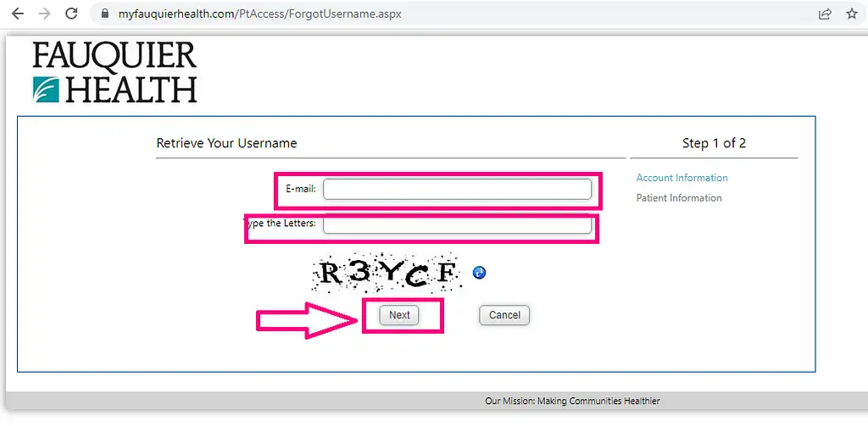Screen dimensions: 868x426
Task: Click the Our Mission footer text
Action: click(x=572, y=401)
